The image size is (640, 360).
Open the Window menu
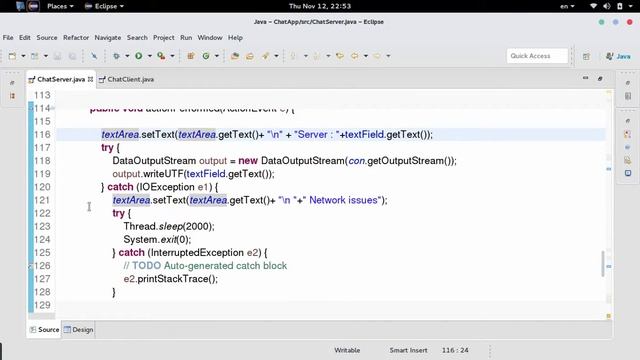click(x=210, y=38)
